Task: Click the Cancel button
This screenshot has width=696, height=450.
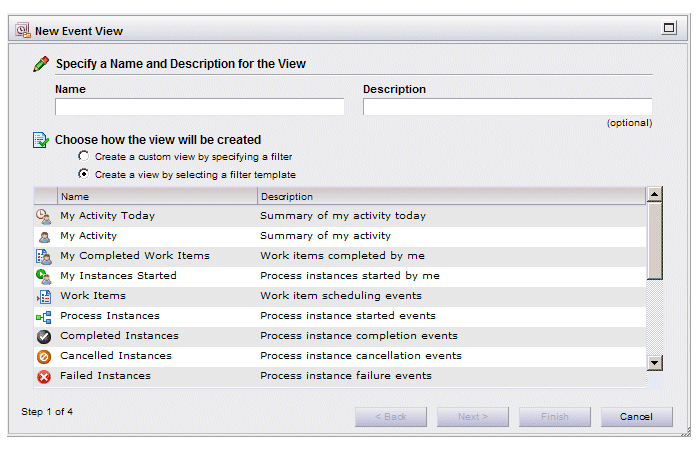Action: pyautogui.click(x=637, y=417)
